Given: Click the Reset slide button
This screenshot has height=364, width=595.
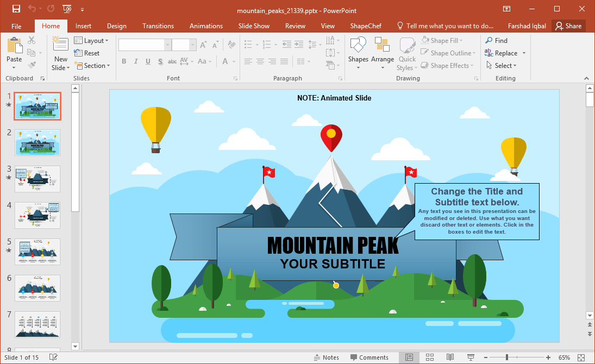Looking at the screenshot, I should pyautogui.click(x=87, y=53).
